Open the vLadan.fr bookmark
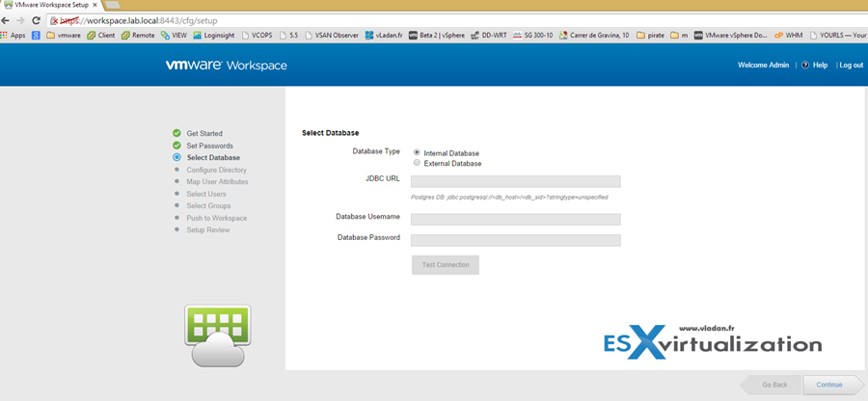This screenshot has height=401, width=868. [x=384, y=35]
